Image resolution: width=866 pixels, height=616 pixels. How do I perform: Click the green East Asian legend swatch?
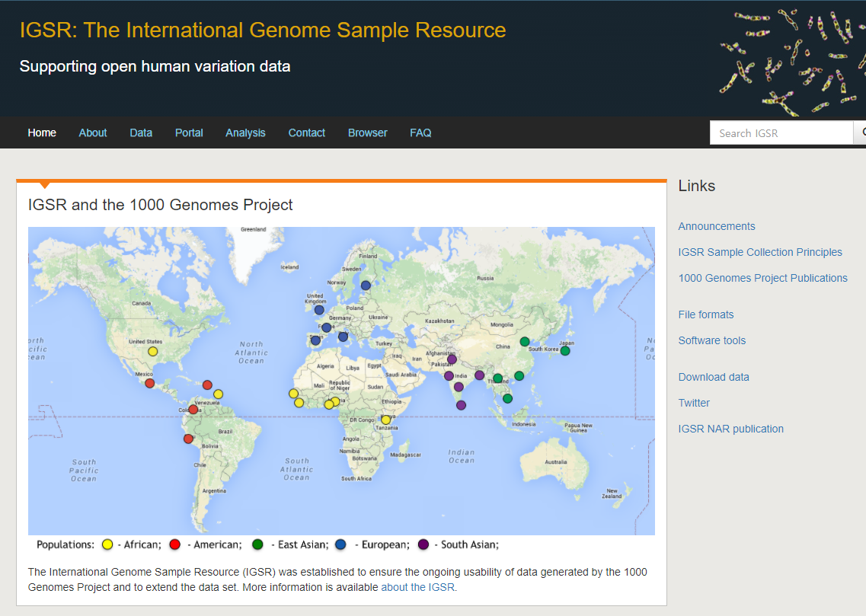(257, 544)
